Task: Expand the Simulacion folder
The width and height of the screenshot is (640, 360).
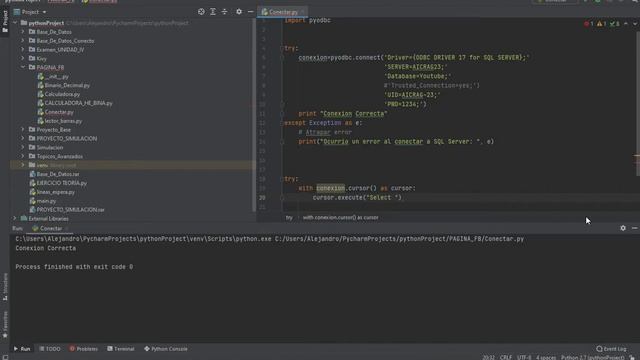Action: (23, 147)
